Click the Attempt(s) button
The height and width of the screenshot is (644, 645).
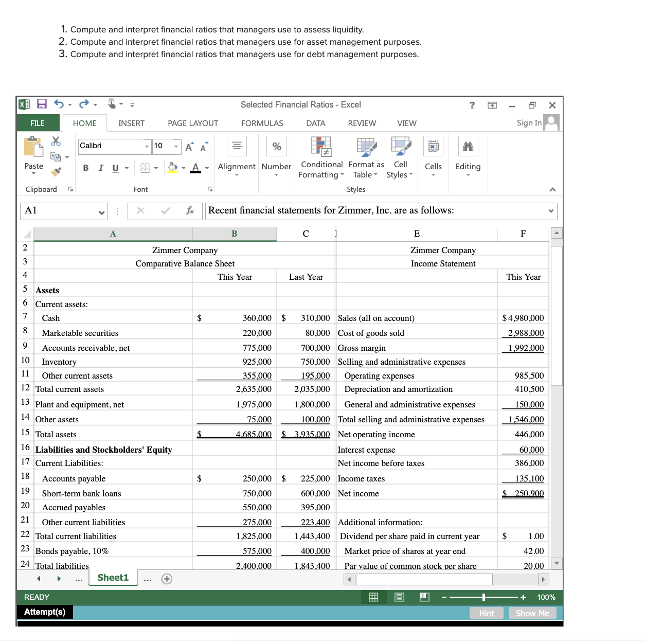pyautogui.click(x=45, y=612)
